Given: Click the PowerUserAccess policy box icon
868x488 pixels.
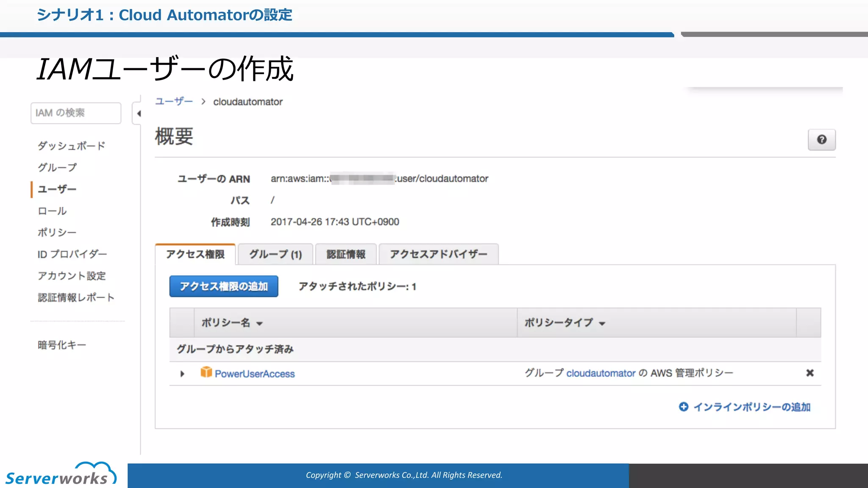Looking at the screenshot, I should (206, 372).
